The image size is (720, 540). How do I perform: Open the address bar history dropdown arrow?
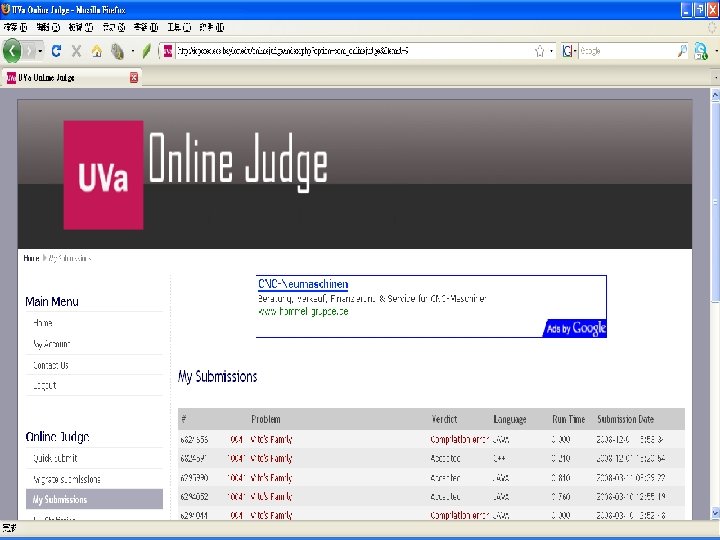(x=551, y=51)
